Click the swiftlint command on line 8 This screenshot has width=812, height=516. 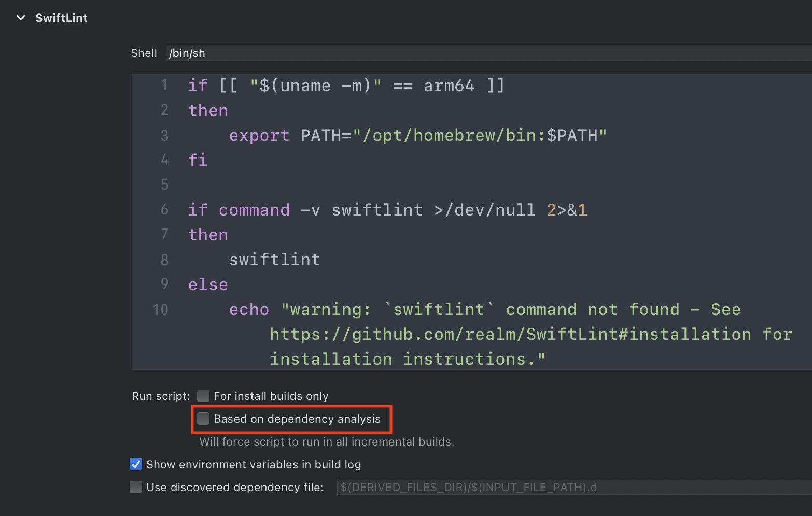274,260
